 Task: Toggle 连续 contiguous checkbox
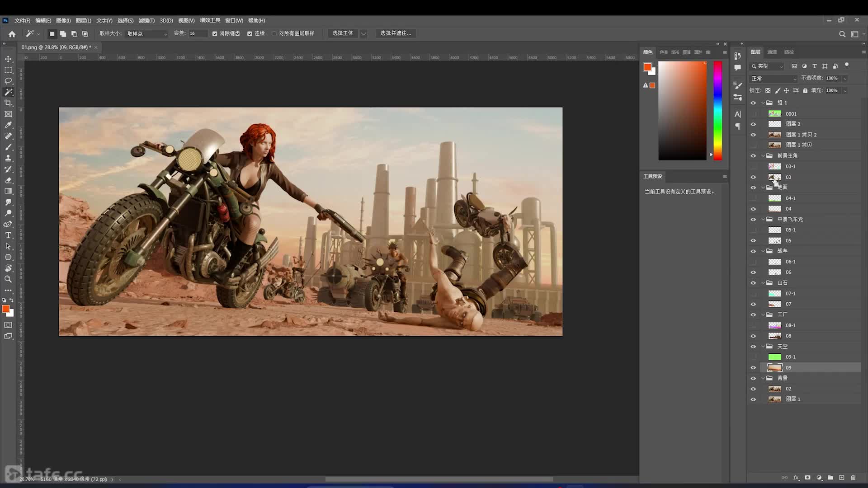(x=250, y=34)
